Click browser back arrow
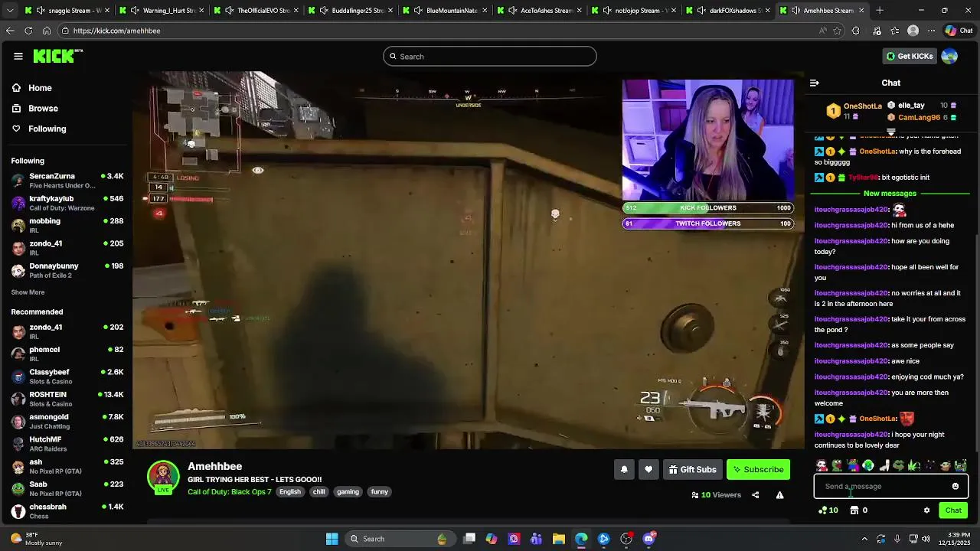 pos(10,31)
